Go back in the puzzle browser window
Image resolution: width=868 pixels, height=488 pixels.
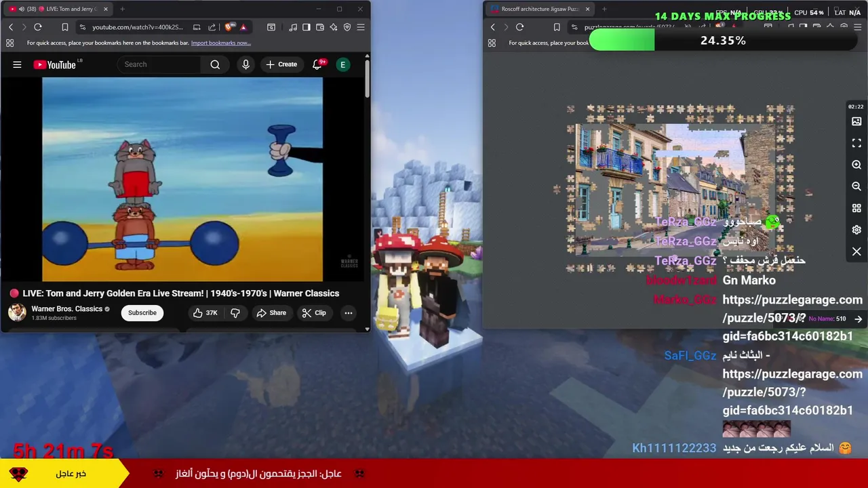click(493, 27)
